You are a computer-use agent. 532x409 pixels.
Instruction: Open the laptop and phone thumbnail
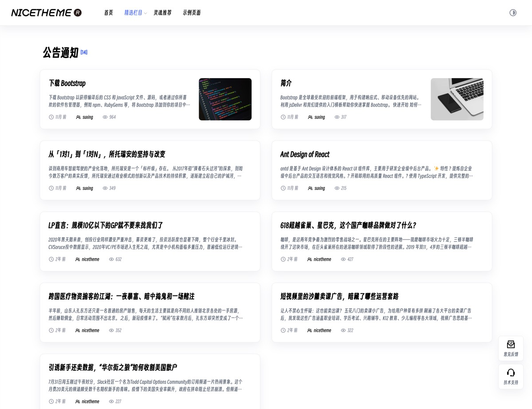coord(457,99)
